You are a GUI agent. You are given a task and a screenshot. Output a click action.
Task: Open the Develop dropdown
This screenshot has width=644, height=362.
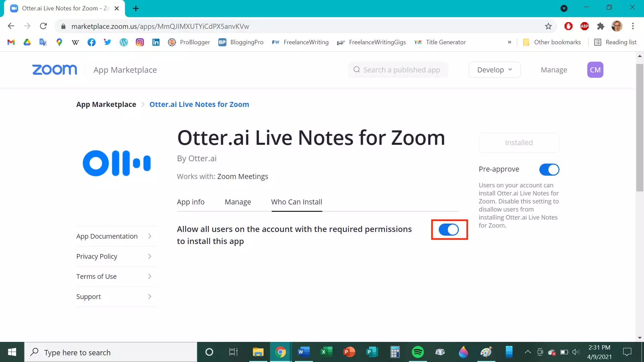[494, 70]
